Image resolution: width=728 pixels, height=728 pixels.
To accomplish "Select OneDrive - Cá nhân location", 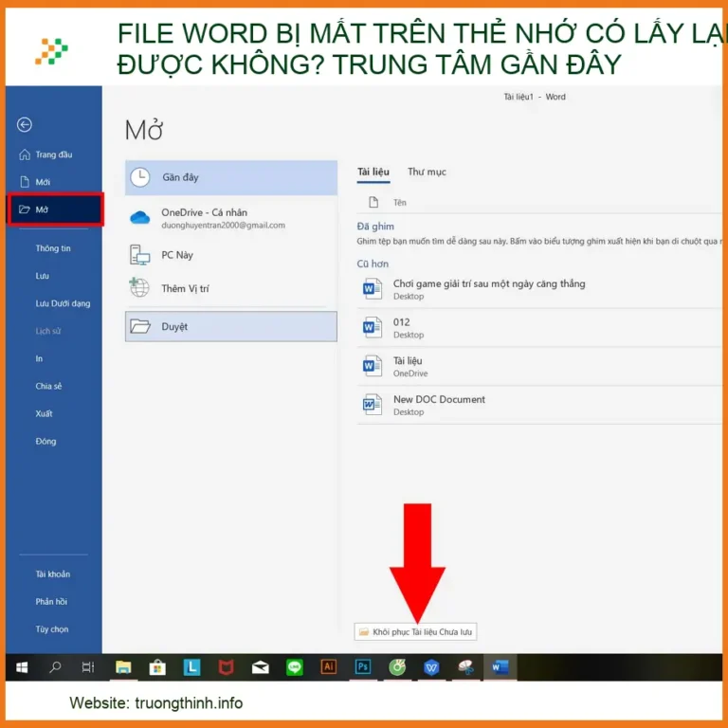I will [231, 218].
